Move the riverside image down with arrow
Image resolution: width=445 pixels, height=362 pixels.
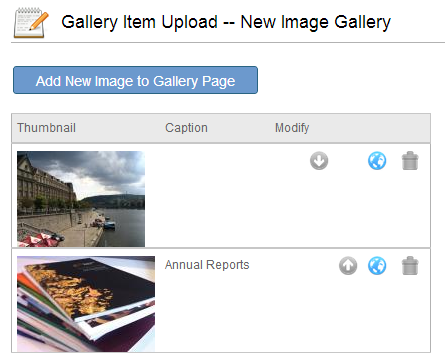pyautogui.click(x=319, y=161)
